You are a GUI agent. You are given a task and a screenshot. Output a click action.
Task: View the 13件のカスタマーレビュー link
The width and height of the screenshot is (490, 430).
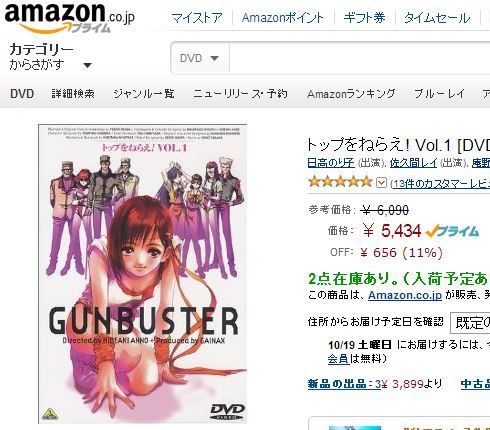[x=441, y=183]
